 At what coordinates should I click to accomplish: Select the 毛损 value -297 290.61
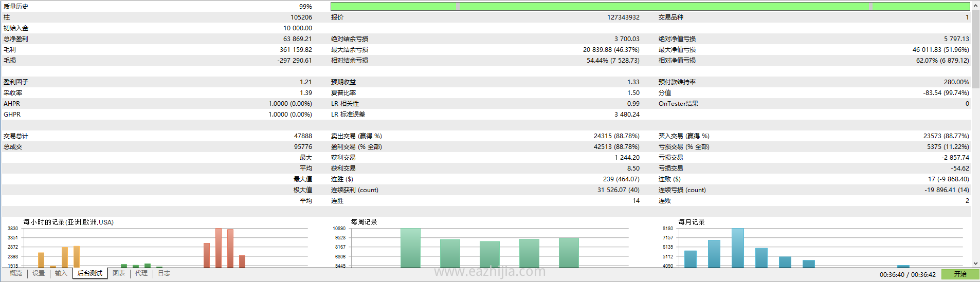coord(295,61)
